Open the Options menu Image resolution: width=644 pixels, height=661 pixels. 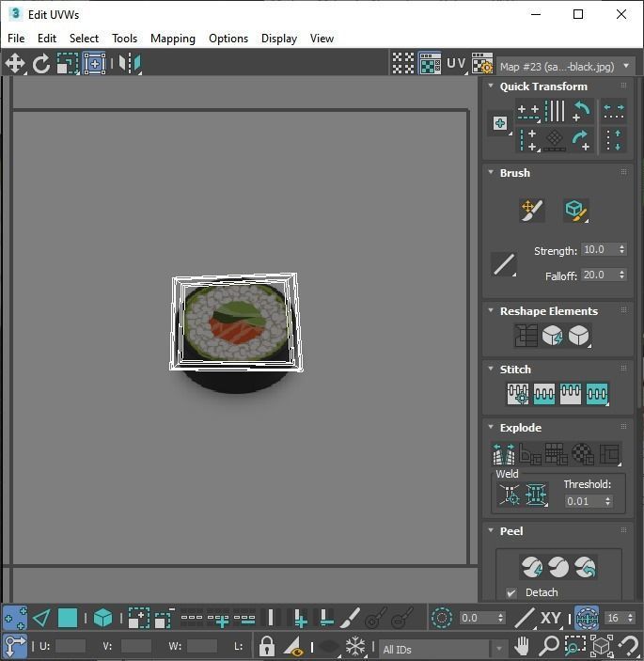tap(228, 39)
